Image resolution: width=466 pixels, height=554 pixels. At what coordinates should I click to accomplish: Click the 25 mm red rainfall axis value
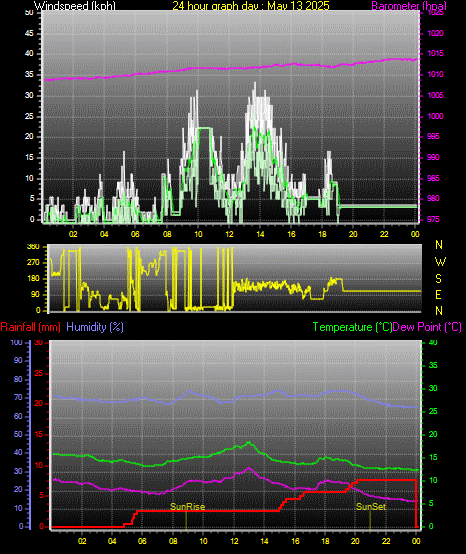[x=39, y=373]
